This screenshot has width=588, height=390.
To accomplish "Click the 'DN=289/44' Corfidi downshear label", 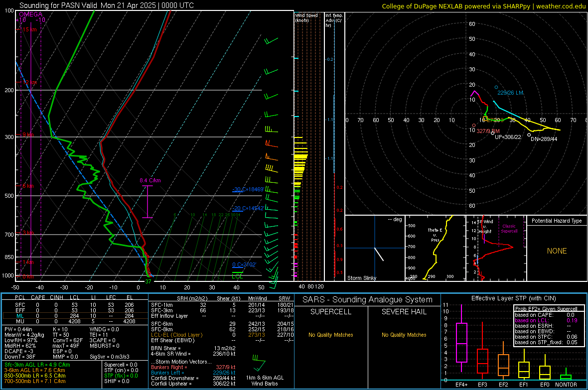I will [x=544, y=139].
